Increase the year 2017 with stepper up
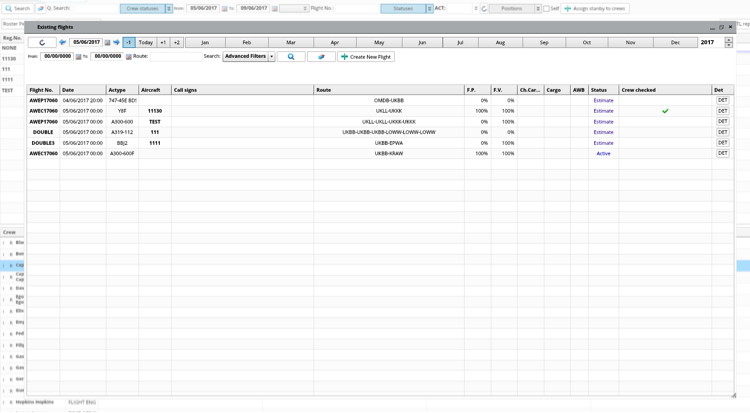 click(728, 41)
